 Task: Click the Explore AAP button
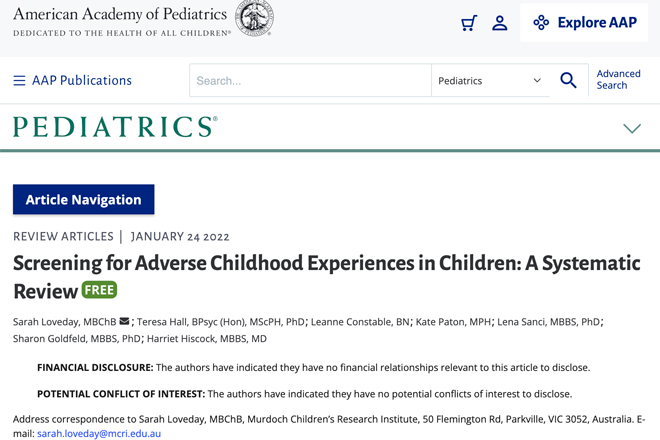[x=584, y=23]
